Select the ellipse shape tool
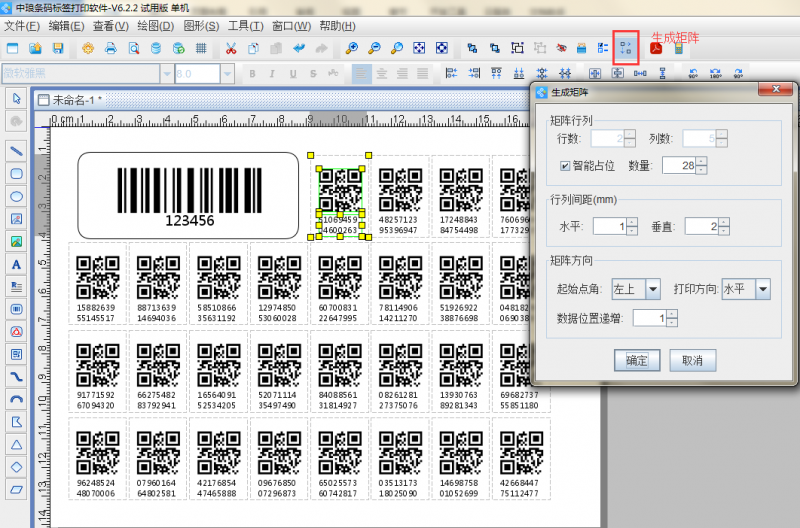Viewport: 800px width, 528px height. [16, 195]
